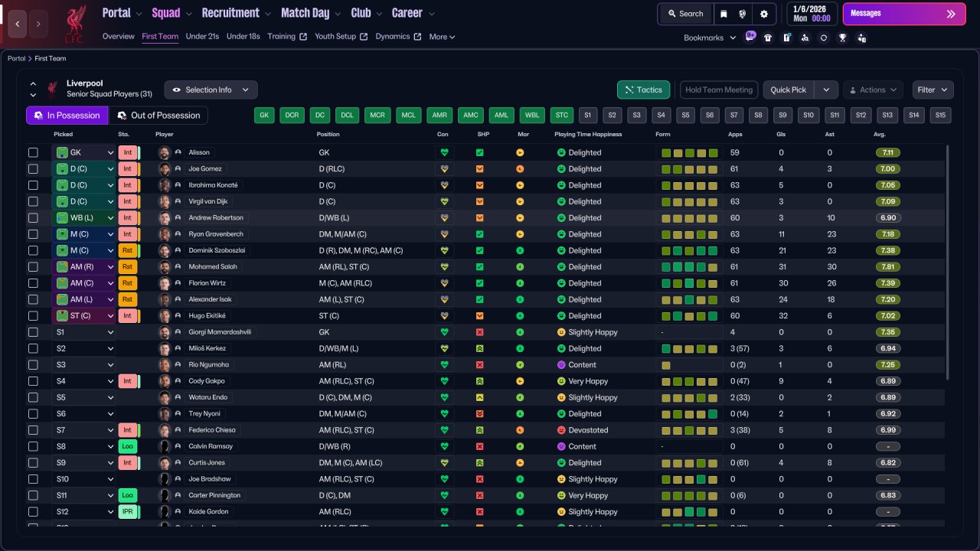The width and height of the screenshot is (980, 551).
Task: Switch to the Under 21s tab
Action: [202, 37]
